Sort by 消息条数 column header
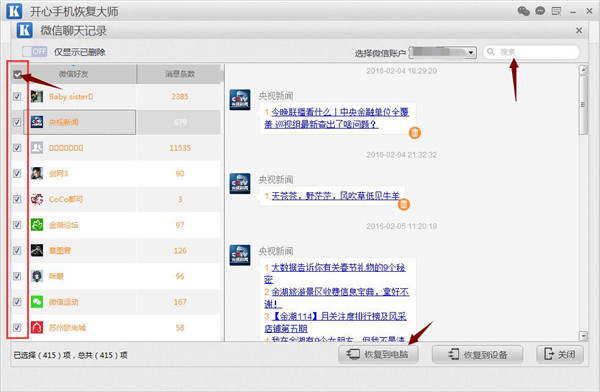The width and height of the screenshot is (600, 392). (x=179, y=74)
